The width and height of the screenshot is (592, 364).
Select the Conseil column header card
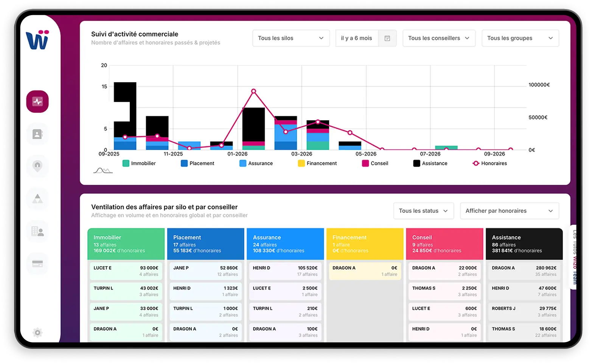tap(444, 244)
